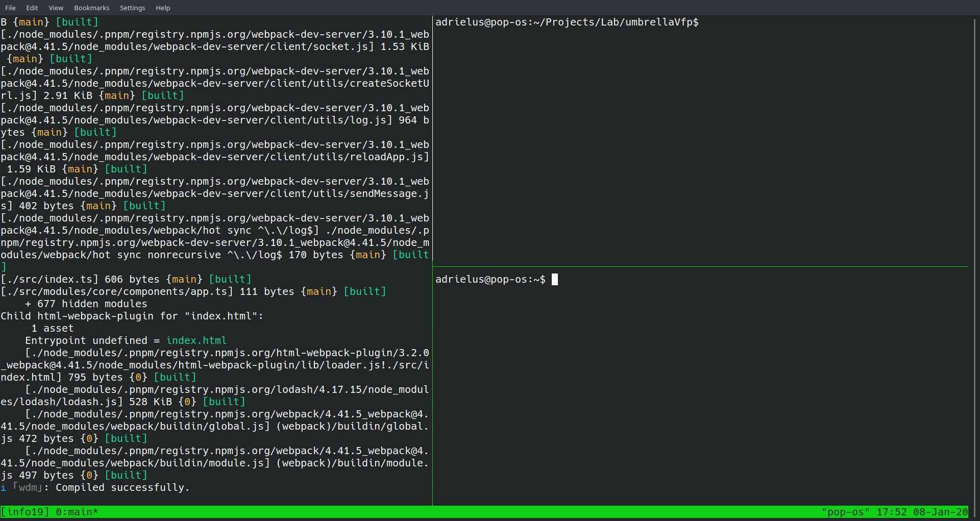
Task: Click 'Child html-webpack-plugin for "index.html":' line
Action: (x=132, y=316)
